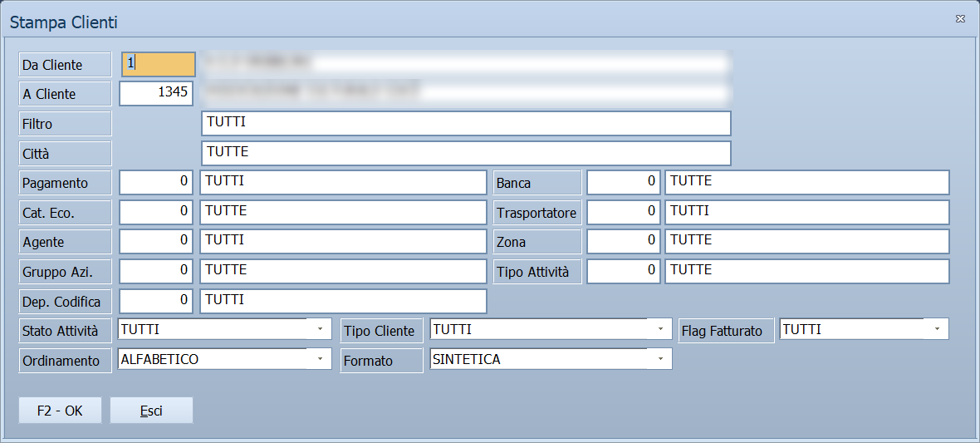Screen dimensions: 980x443
Task: Click the Gruppo Azi. description field
Action: coord(343,271)
